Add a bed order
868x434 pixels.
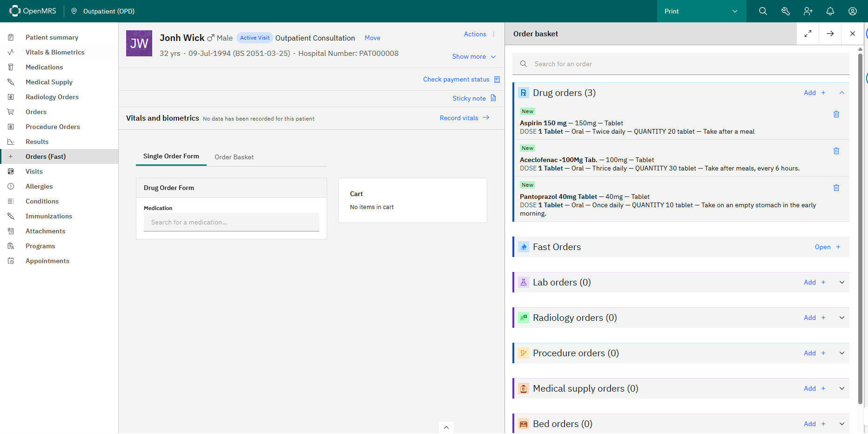[x=815, y=424]
